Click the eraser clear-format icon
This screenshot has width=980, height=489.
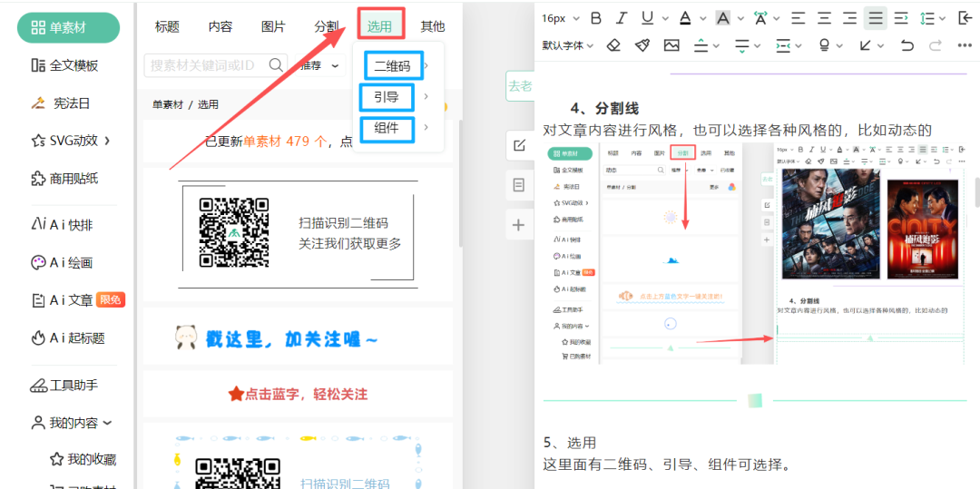613,45
